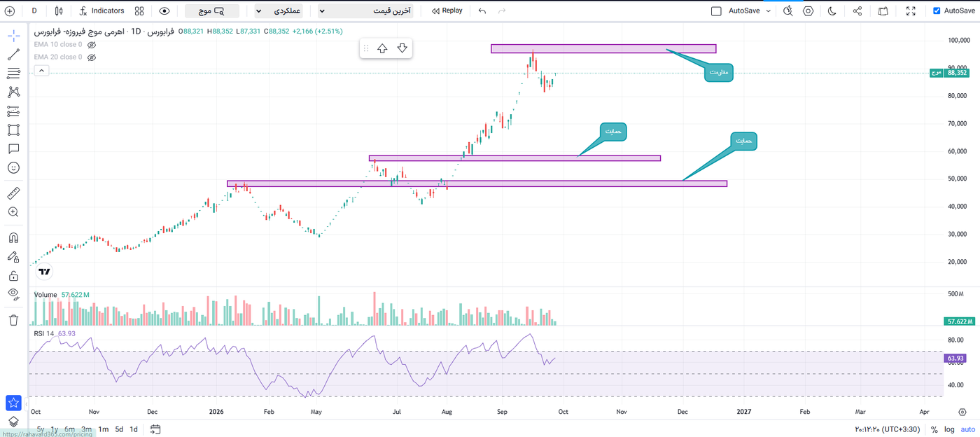Image resolution: width=980 pixels, height=437 pixels.
Task: Expand the AutoSave layout dropdown arrow
Action: 769,11
